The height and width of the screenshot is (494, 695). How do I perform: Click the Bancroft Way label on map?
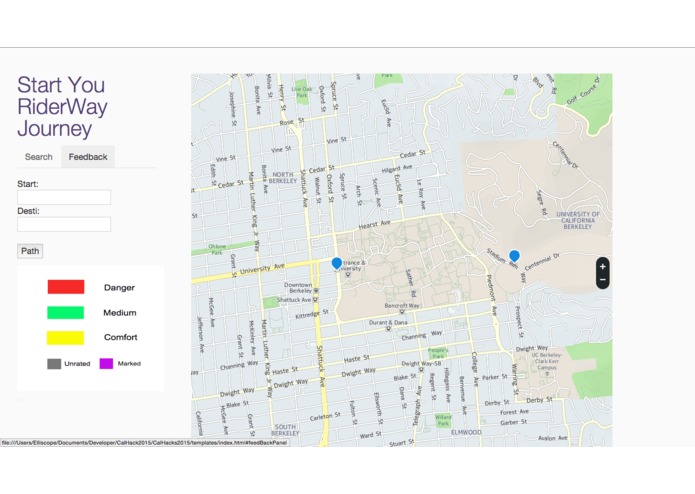click(402, 305)
